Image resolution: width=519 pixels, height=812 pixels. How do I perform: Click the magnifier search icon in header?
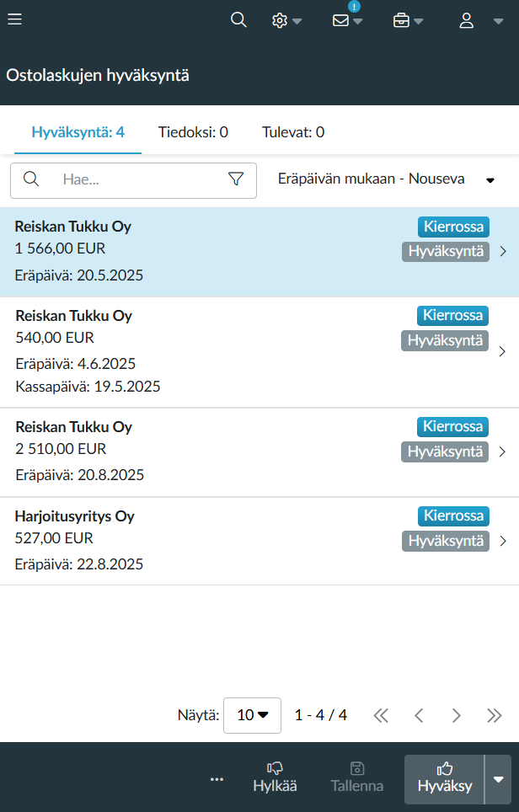238,20
